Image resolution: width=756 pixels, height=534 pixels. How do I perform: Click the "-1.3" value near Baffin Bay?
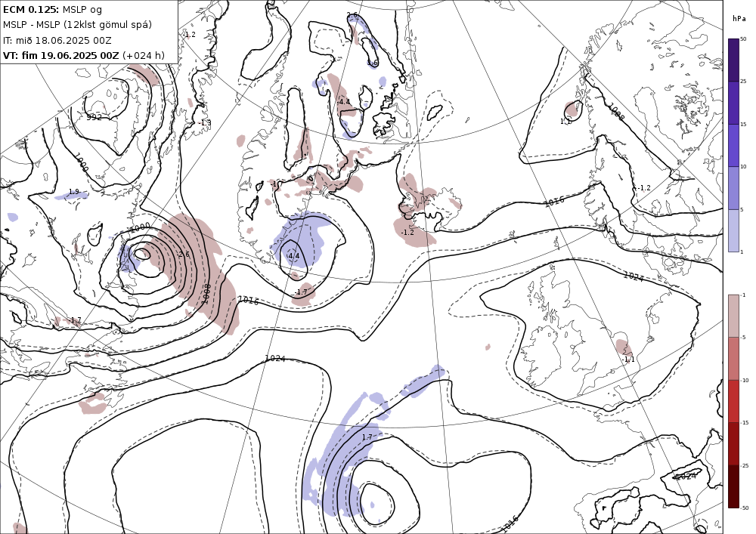click(204, 123)
